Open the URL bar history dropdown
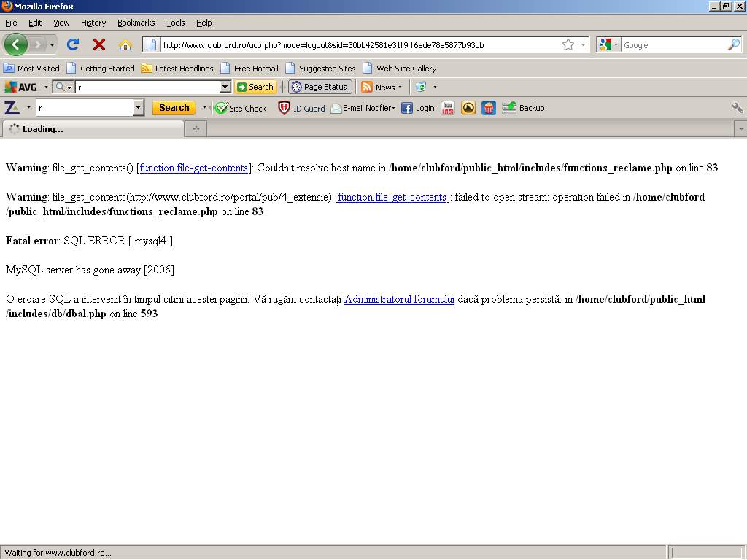 click(583, 44)
